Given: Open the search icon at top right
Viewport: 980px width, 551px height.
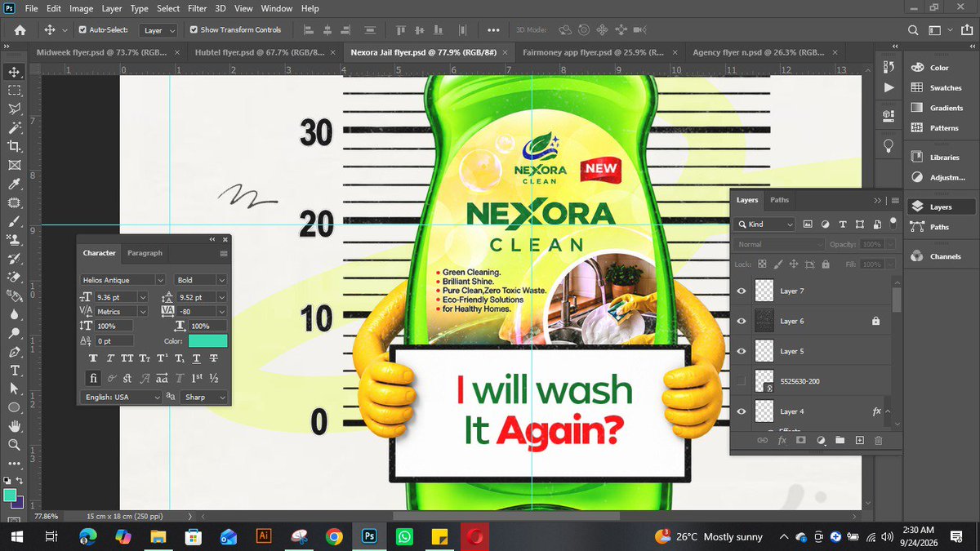Looking at the screenshot, I should pos(914,30).
